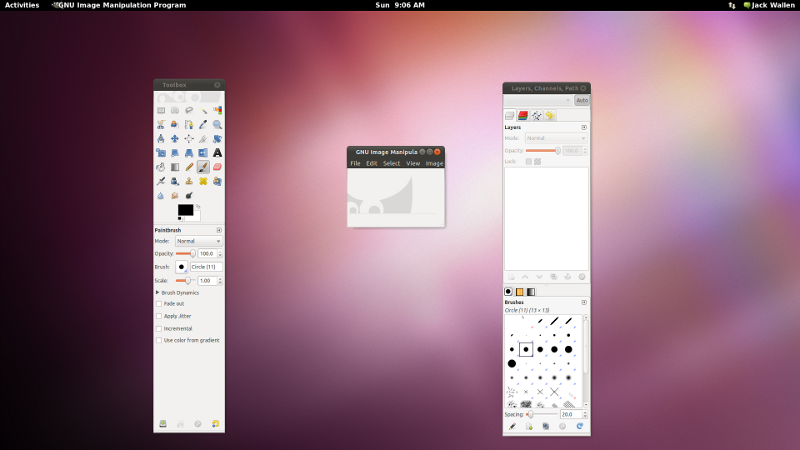800x450 pixels.
Task: Open the Image menu
Action: pyautogui.click(x=434, y=163)
